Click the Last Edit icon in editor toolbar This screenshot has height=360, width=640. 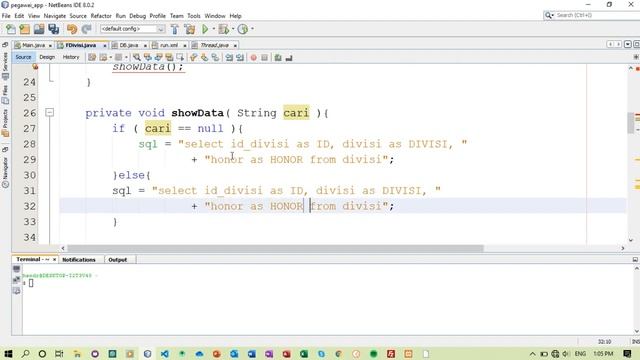tap(92, 58)
